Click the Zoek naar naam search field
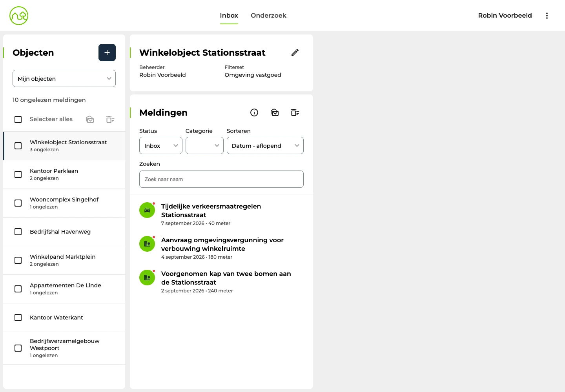Screen dimensions: 565x392 coord(221,179)
